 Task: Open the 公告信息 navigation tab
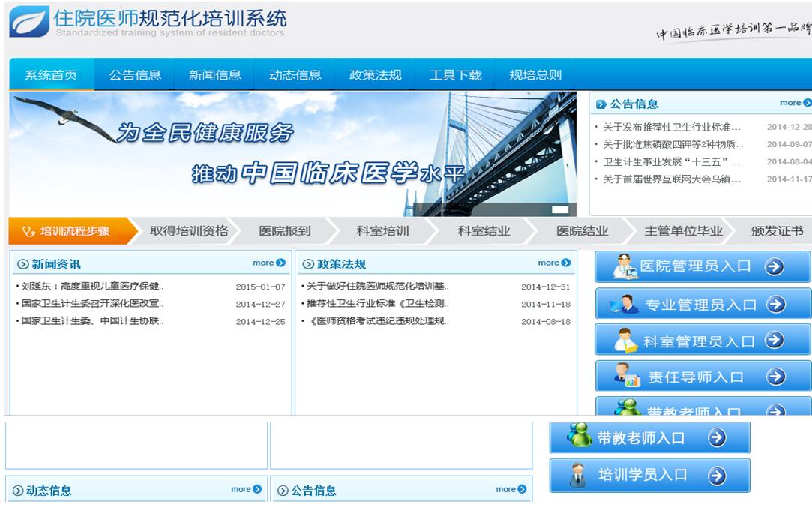(135, 75)
